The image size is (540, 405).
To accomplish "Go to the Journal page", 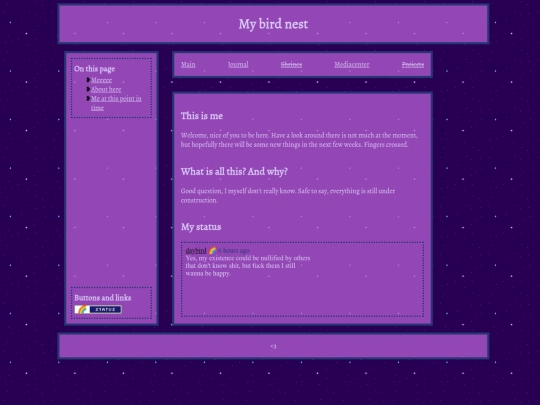I will 238,64.
